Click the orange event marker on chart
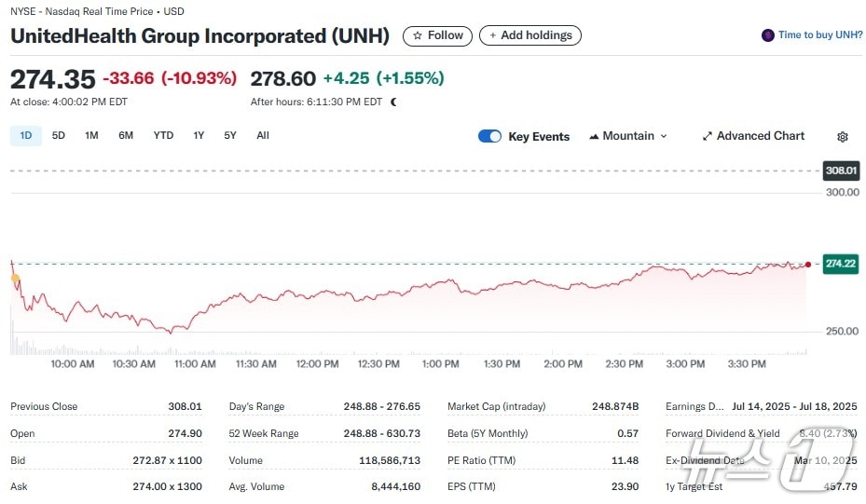Image resolution: width=866 pixels, height=504 pixels. [x=13, y=277]
